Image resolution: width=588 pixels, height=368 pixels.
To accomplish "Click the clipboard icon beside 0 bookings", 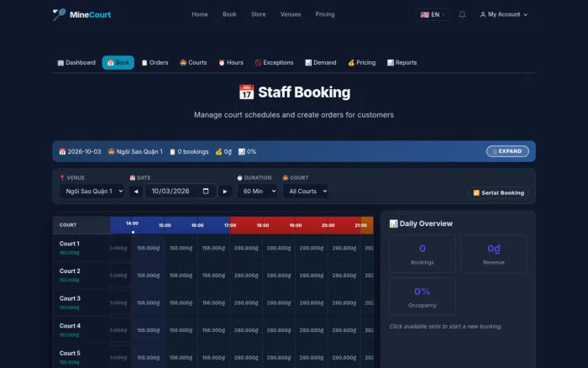I will click(172, 151).
